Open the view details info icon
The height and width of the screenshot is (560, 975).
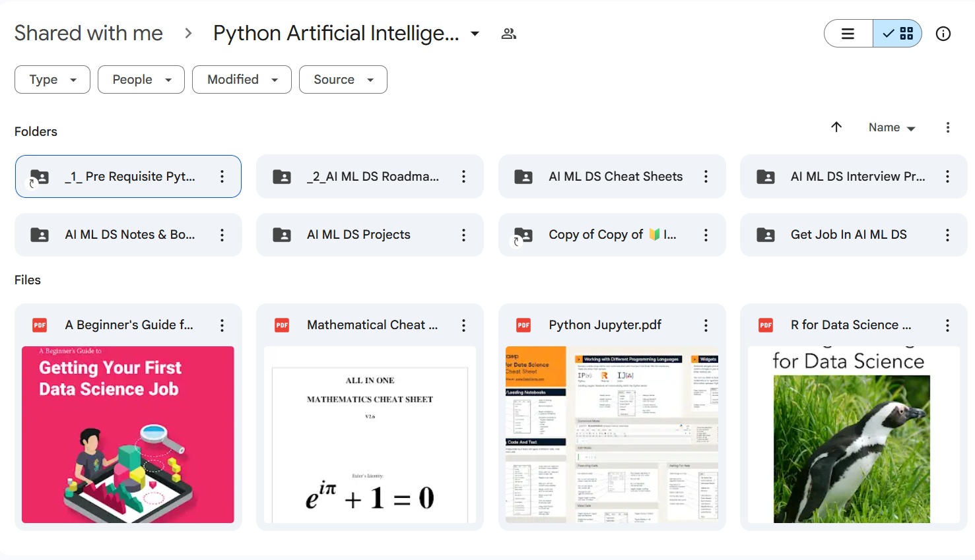[x=943, y=34]
